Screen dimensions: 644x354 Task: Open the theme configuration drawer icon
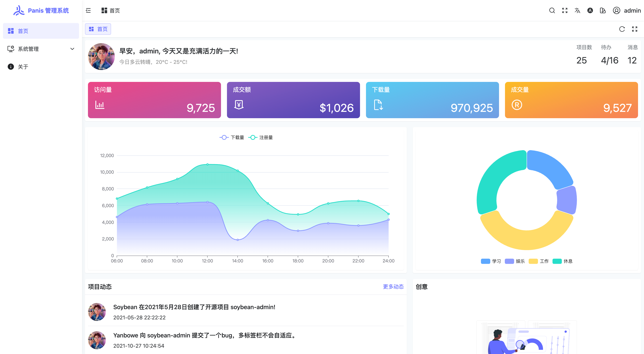point(603,10)
